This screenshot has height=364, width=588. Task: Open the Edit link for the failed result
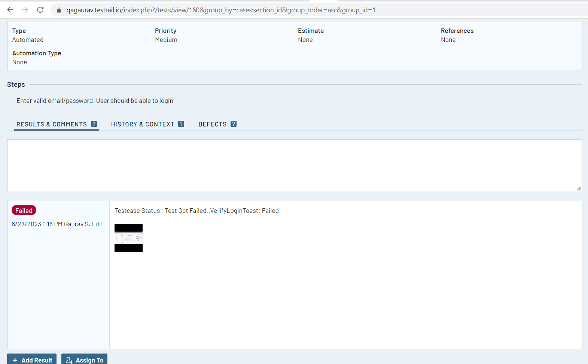[97, 224]
